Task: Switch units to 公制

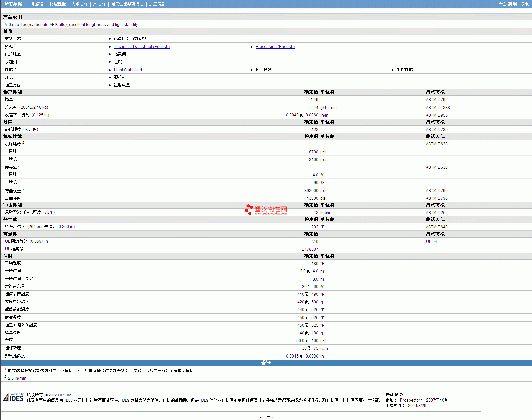Action: tap(525, 4)
